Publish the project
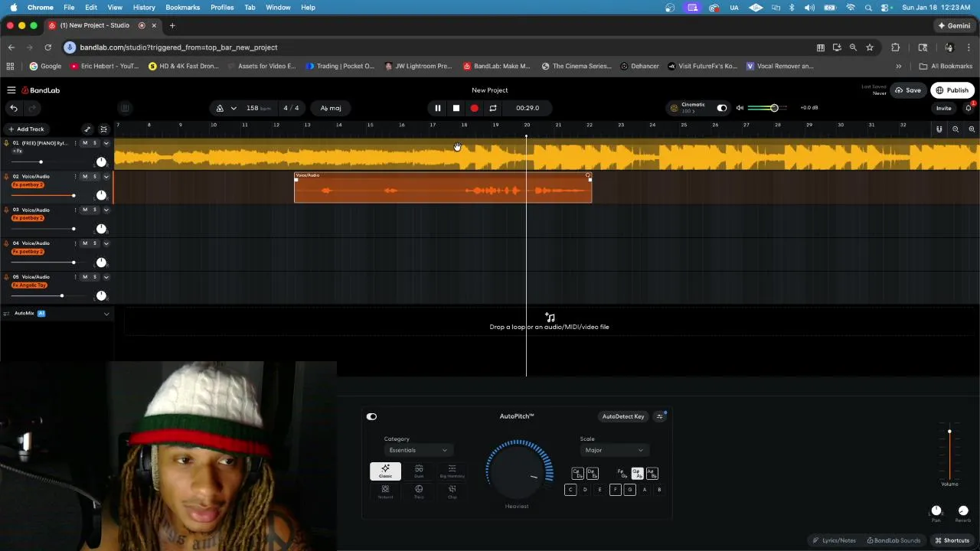The height and width of the screenshot is (551, 980). pos(952,90)
